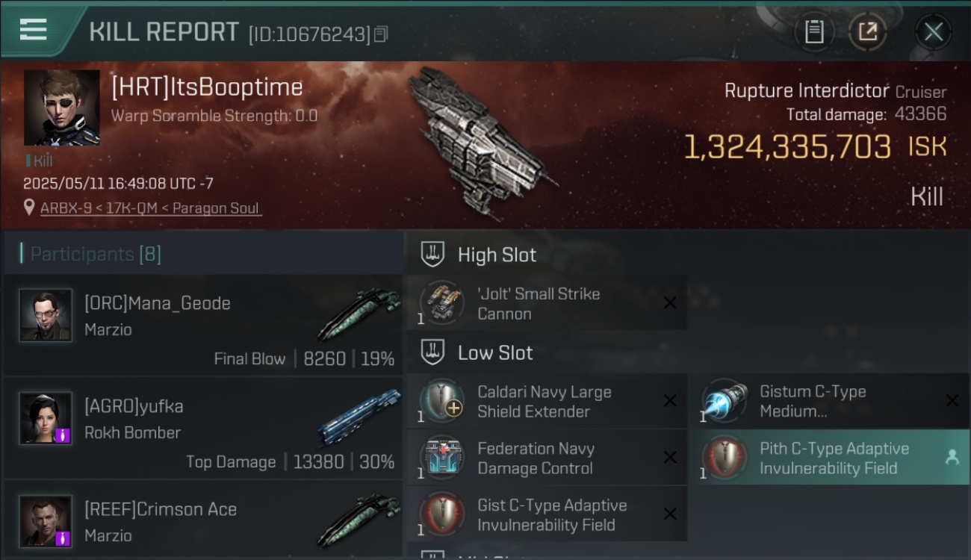Viewport: 971px width, 560px height.
Task: Click the share export icon
Action: coord(867,32)
